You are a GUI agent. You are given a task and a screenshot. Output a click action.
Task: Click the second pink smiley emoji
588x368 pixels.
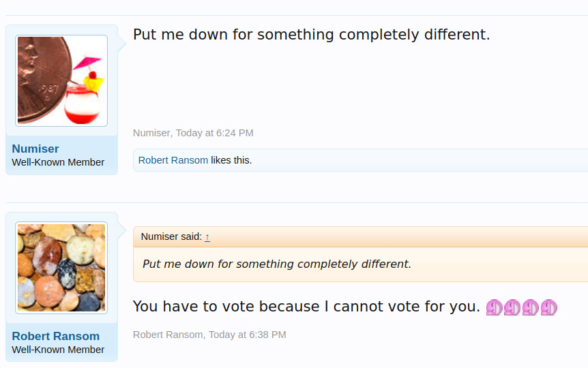click(x=512, y=307)
